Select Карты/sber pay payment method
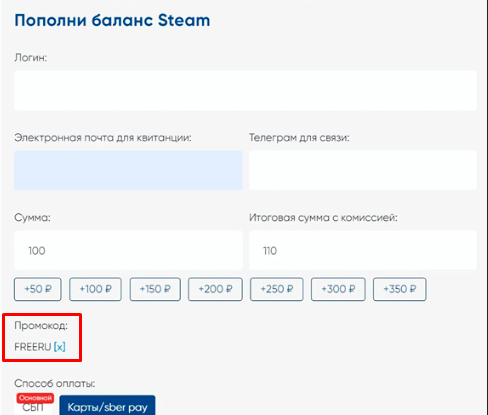Screen dimensions: 488x415 [x=107, y=406]
